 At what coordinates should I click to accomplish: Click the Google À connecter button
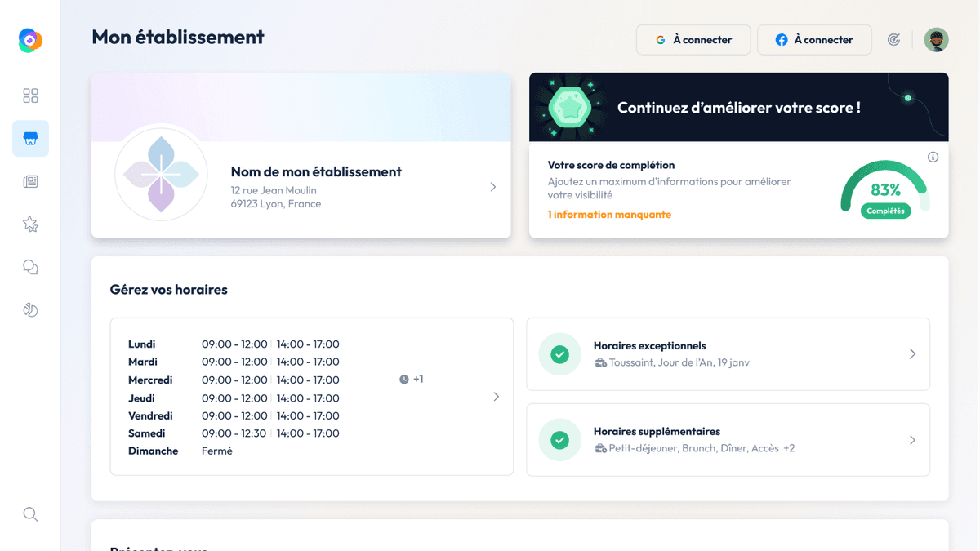tap(693, 39)
